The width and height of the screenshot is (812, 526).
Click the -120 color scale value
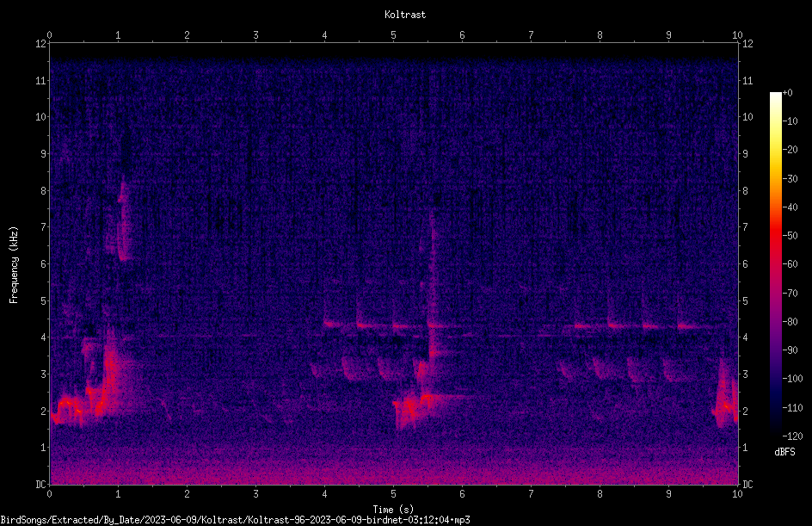pyautogui.click(x=792, y=436)
